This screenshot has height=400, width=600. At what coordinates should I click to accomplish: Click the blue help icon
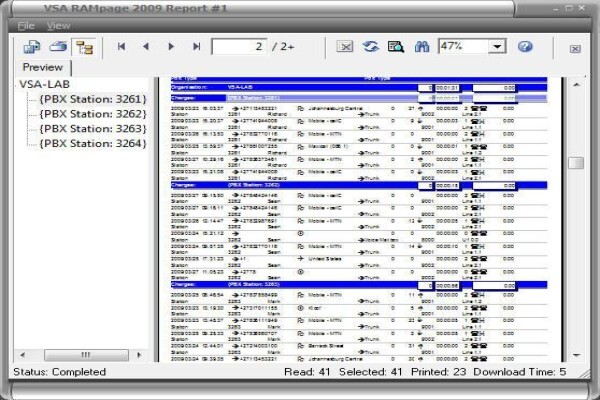525,47
